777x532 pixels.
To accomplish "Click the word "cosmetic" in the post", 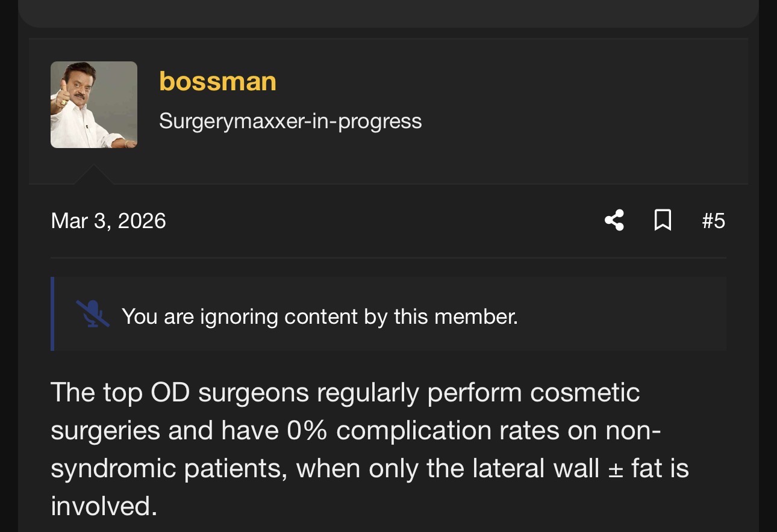I will (x=585, y=393).
